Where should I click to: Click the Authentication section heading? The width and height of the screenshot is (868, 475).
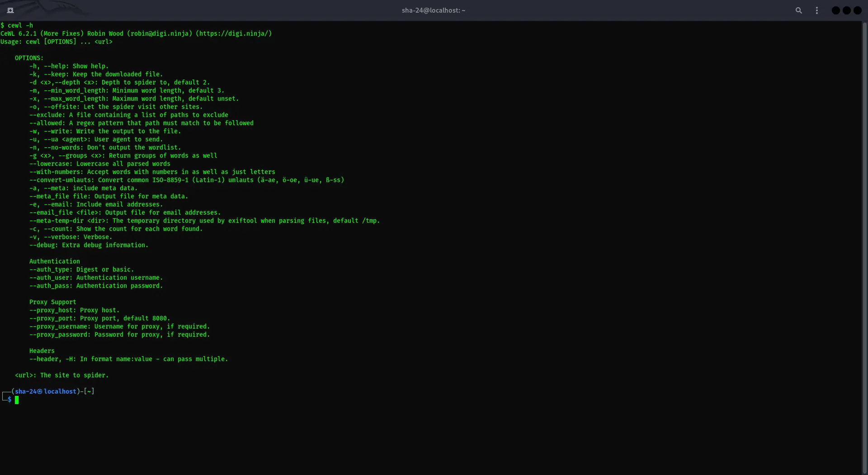click(x=54, y=261)
